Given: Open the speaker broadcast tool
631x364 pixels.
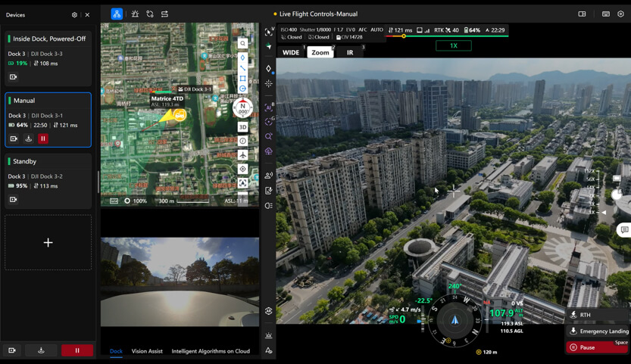Looking at the screenshot, I should (x=269, y=175).
